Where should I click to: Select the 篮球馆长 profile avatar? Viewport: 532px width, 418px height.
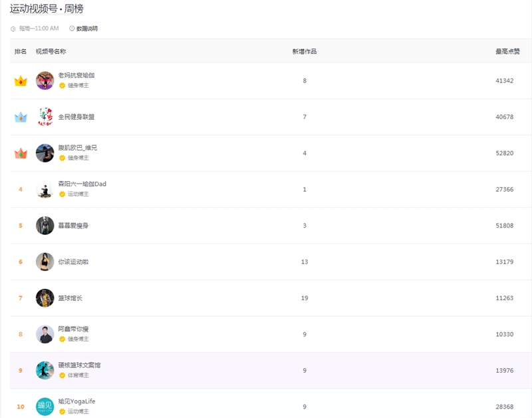point(45,298)
